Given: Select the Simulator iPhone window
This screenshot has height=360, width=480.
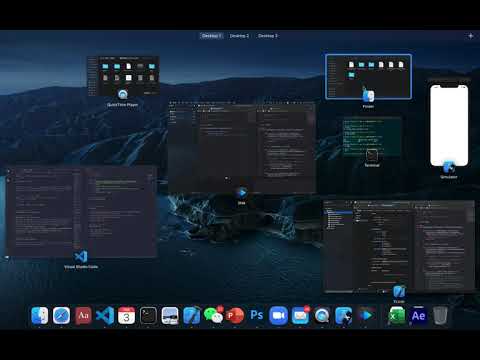Looking at the screenshot, I should point(449,125).
